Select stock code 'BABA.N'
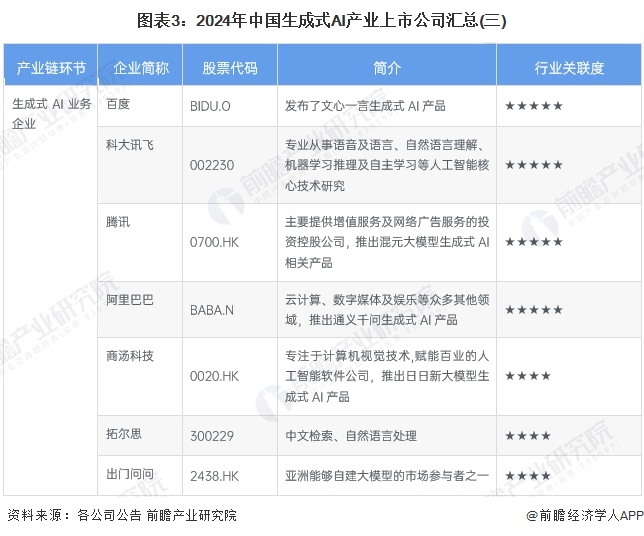The image size is (644, 536). [212, 310]
